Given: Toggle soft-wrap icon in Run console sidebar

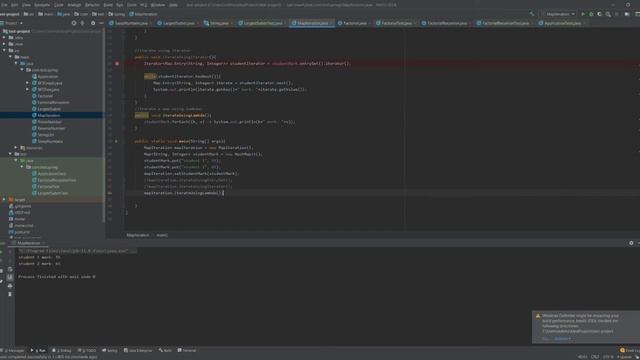Looking at the screenshot, I should [x=10, y=269].
